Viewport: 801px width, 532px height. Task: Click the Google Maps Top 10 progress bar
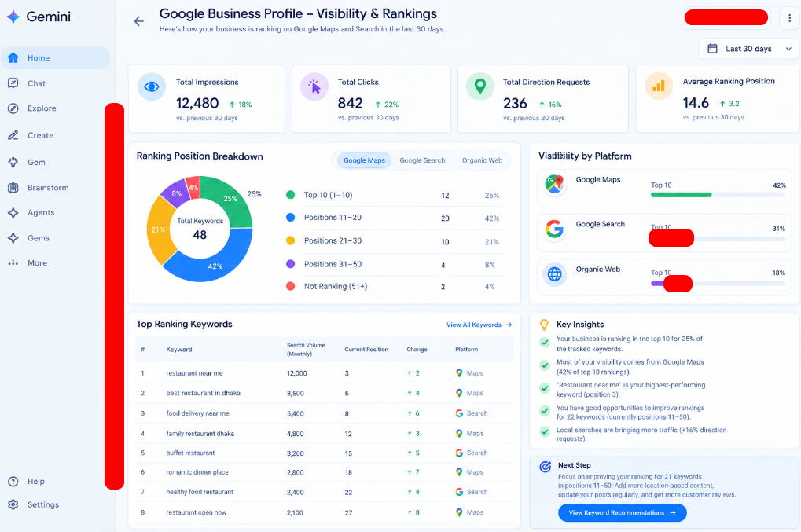[718, 195]
